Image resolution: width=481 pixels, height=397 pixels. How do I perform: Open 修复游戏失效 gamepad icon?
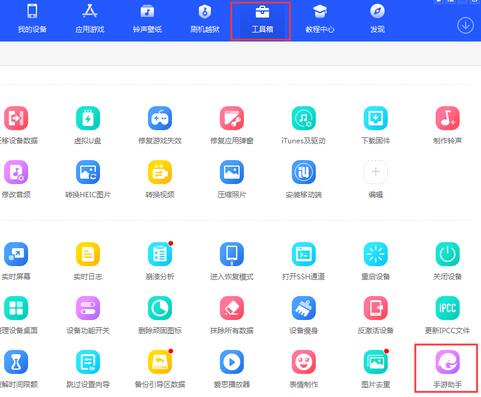pyautogui.click(x=160, y=118)
